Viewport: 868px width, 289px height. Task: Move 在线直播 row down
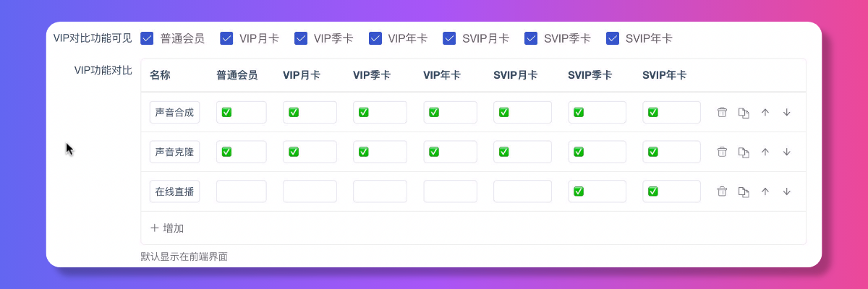point(787,191)
